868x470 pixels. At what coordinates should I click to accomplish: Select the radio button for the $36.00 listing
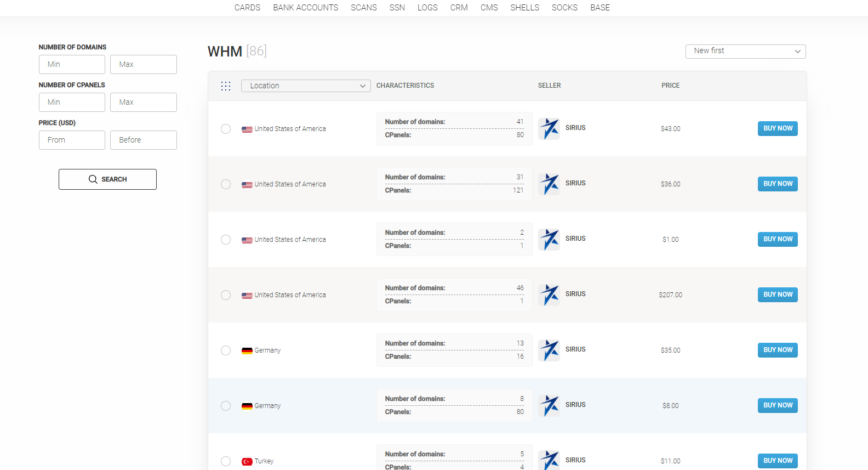tap(226, 184)
